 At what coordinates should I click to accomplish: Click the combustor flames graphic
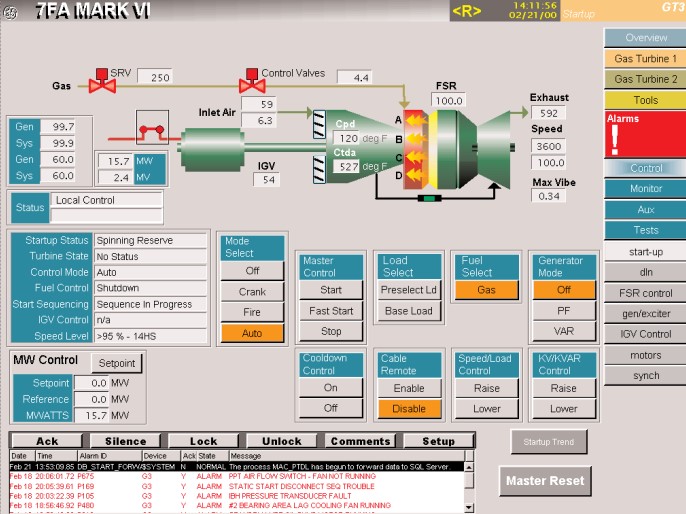click(x=415, y=150)
